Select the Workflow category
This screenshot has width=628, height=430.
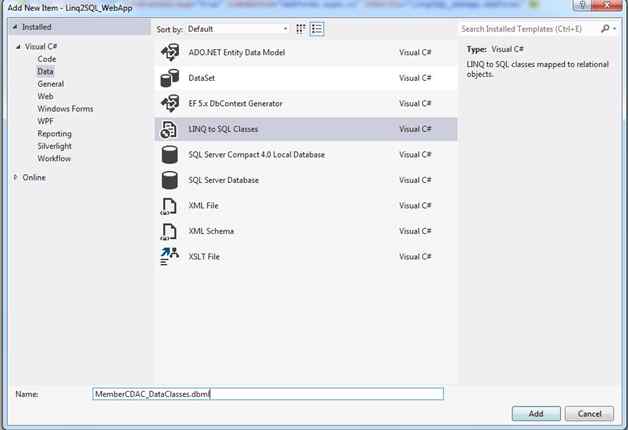coord(54,158)
